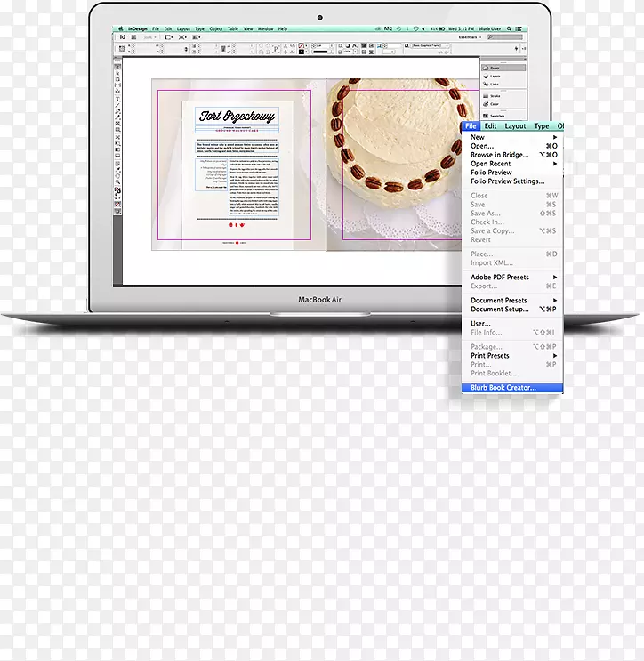Choose Document Setup... menu item
The image size is (644, 661).
(x=512, y=309)
